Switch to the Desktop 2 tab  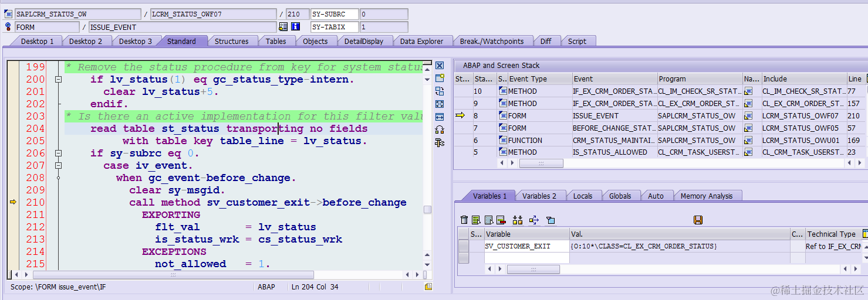[86, 41]
